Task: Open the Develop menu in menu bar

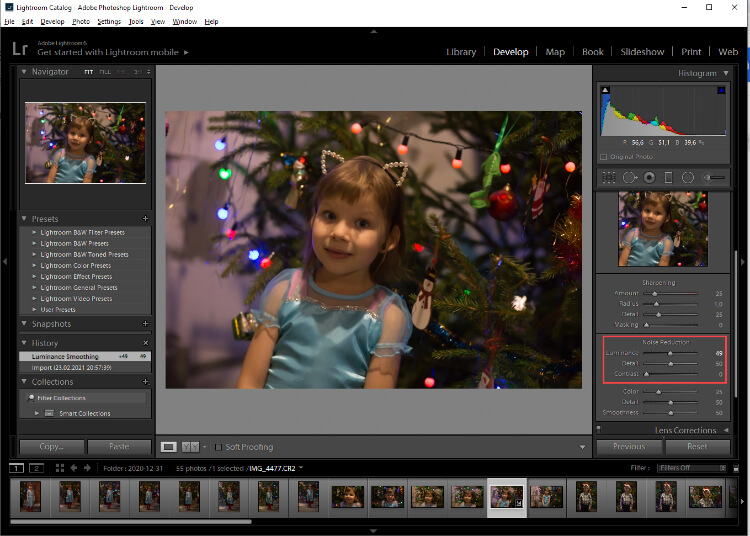Action: tap(52, 22)
